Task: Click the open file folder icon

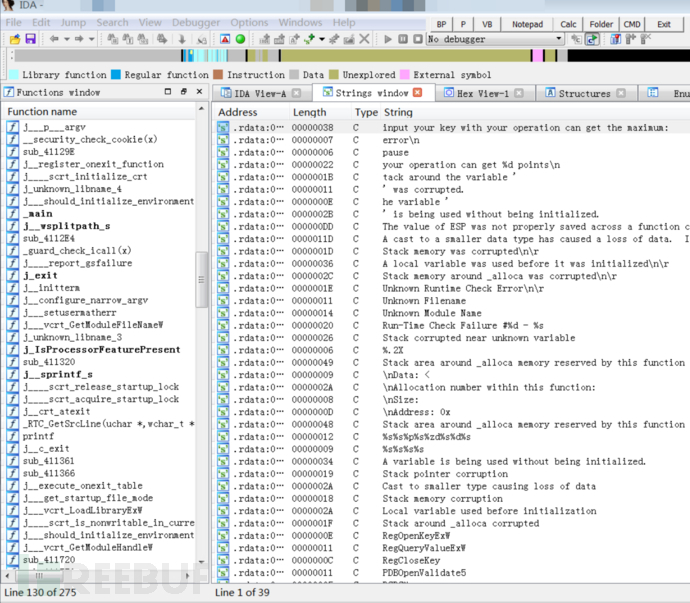Action: 14,39
